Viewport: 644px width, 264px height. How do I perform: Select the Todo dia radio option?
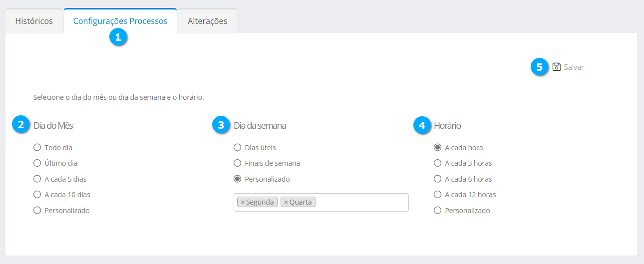pyautogui.click(x=37, y=148)
